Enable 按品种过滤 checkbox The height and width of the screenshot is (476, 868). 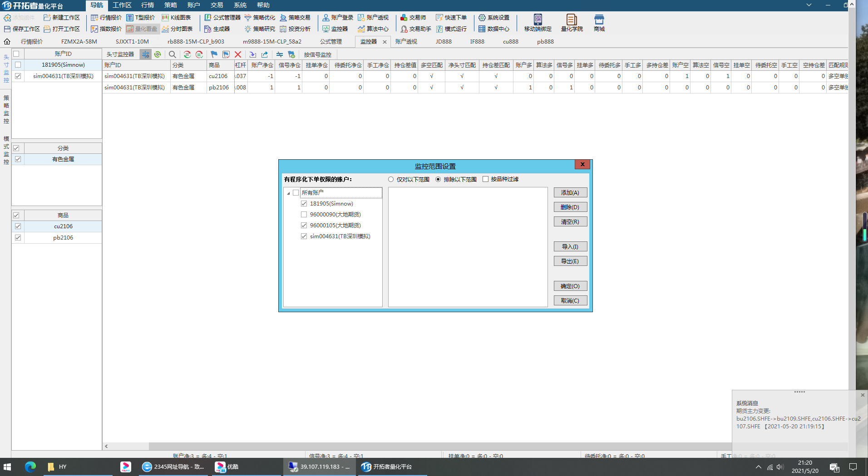[x=486, y=179]
